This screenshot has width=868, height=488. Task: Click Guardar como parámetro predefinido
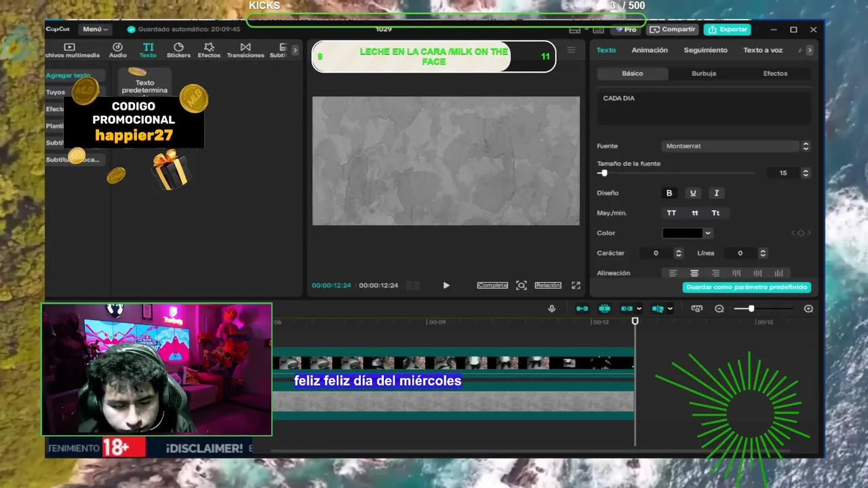(x=747, y=287)
